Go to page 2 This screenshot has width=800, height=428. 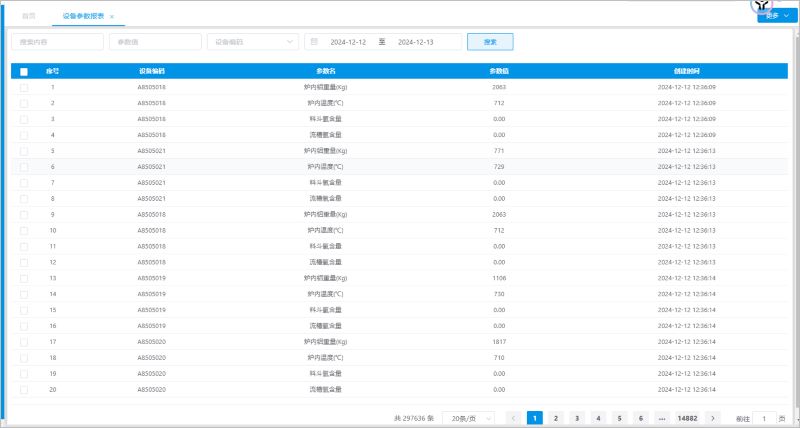[556, 418]
